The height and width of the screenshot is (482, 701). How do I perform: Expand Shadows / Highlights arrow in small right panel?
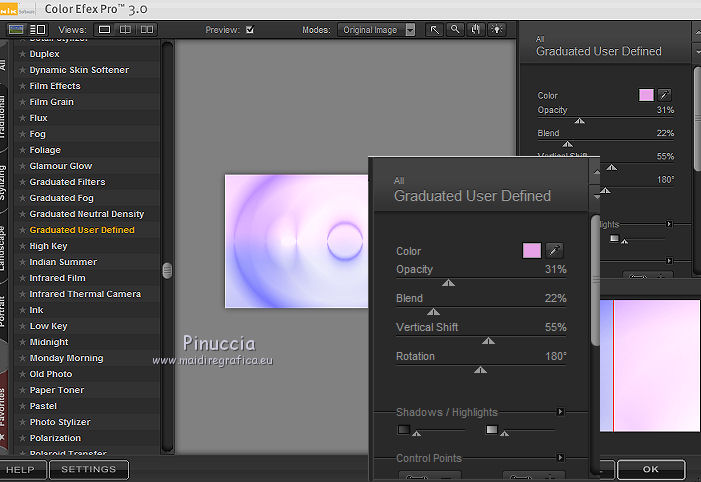(669, 224)
